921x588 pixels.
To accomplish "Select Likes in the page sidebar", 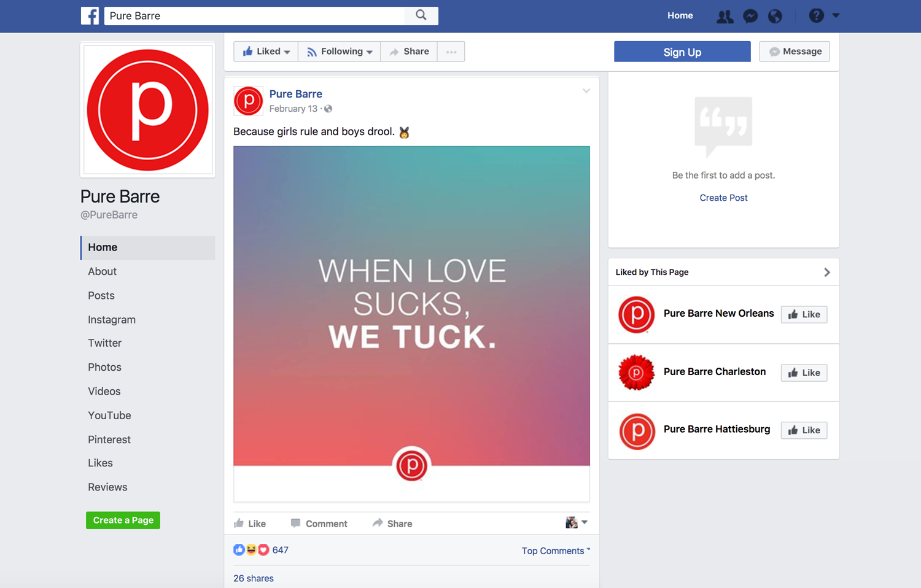I will (100, 463).
